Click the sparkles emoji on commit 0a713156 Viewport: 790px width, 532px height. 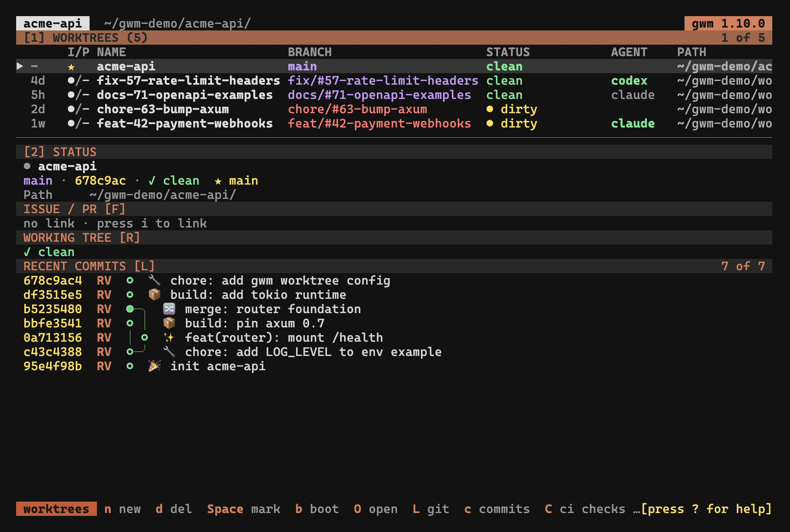coord(169,338)
